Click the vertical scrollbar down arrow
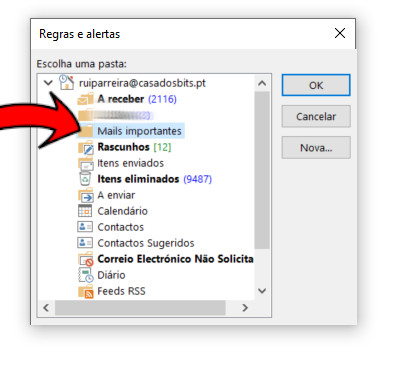Screen dimensions: 400x384 (262, 291)
